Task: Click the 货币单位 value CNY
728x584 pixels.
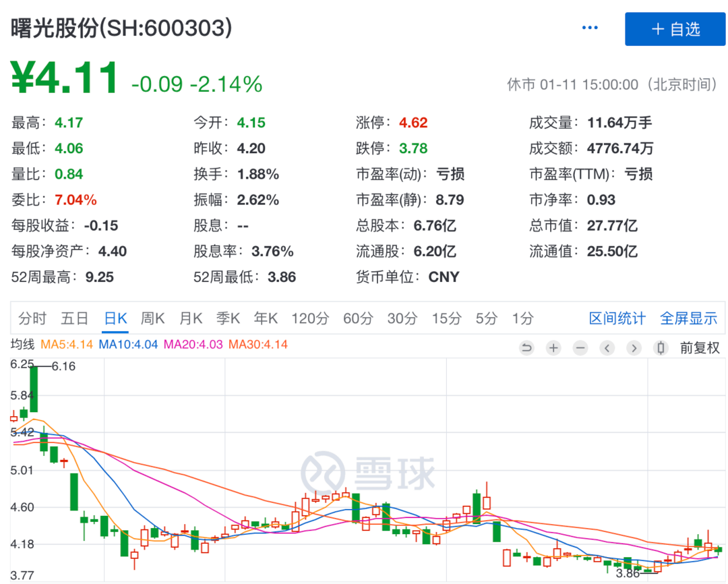Action: [x=444, y=277]
